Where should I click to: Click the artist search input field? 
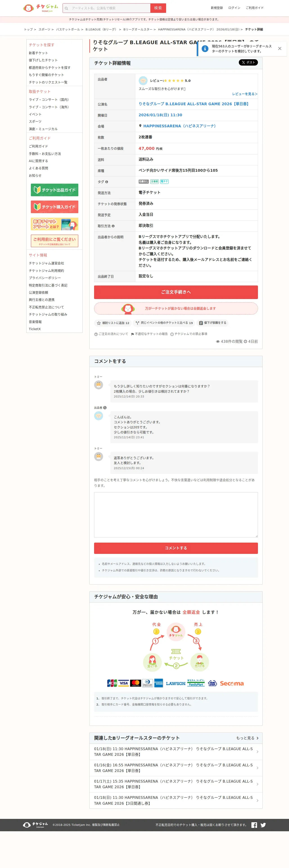pyautogui.click(x=110, y=8)
